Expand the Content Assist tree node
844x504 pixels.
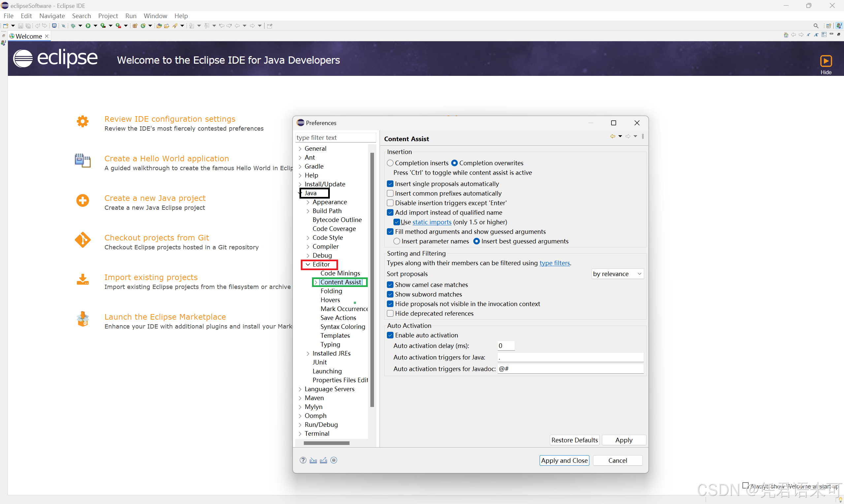tap(316, 282)
